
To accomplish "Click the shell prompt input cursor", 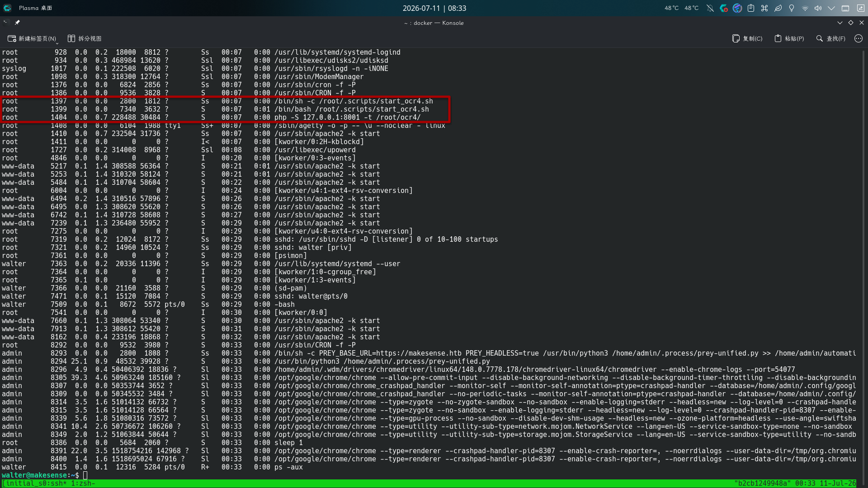I will [85, 475].
